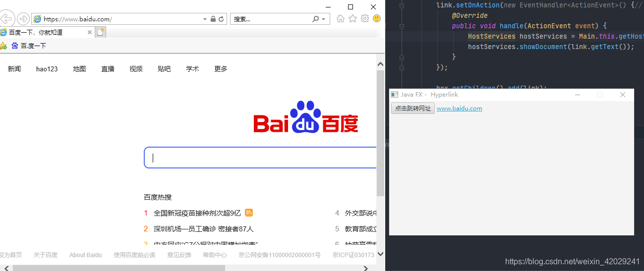
Task: Click the magnifier search icon in IE
Action: 316,19
